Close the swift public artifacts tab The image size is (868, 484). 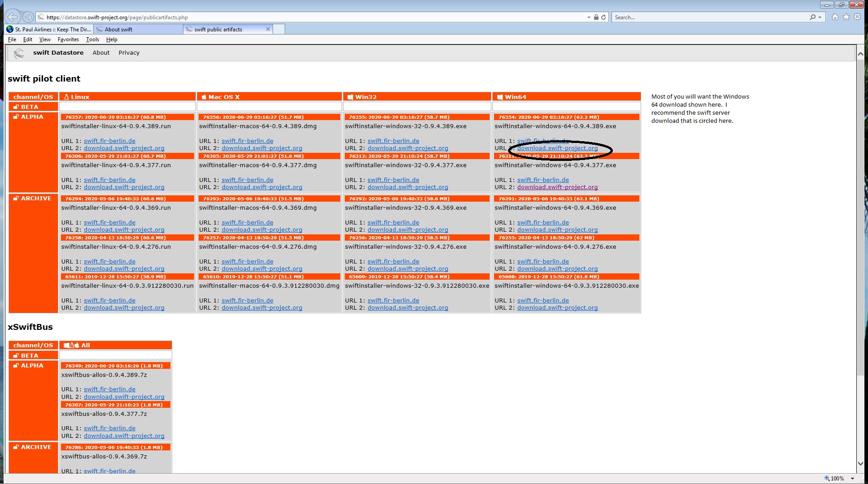coord(268,29)
